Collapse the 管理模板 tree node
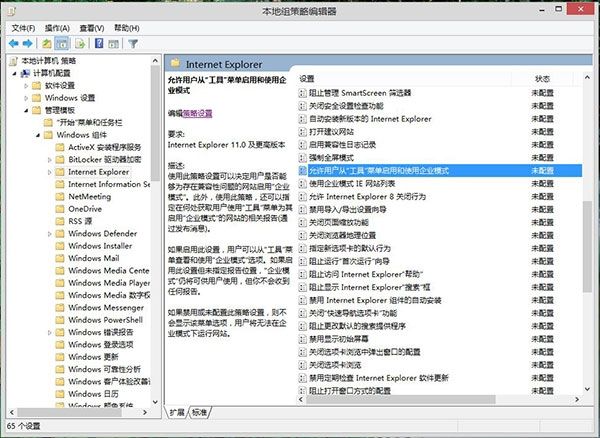Image resolution: width=600 pixels, height=438 pixels. [26, 109]
